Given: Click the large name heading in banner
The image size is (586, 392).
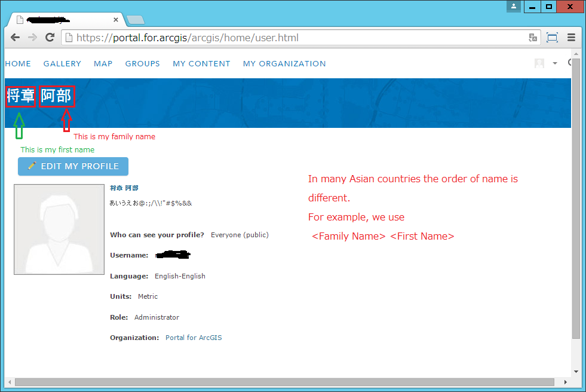Looking at the screenshot, I should coord(39,96).
